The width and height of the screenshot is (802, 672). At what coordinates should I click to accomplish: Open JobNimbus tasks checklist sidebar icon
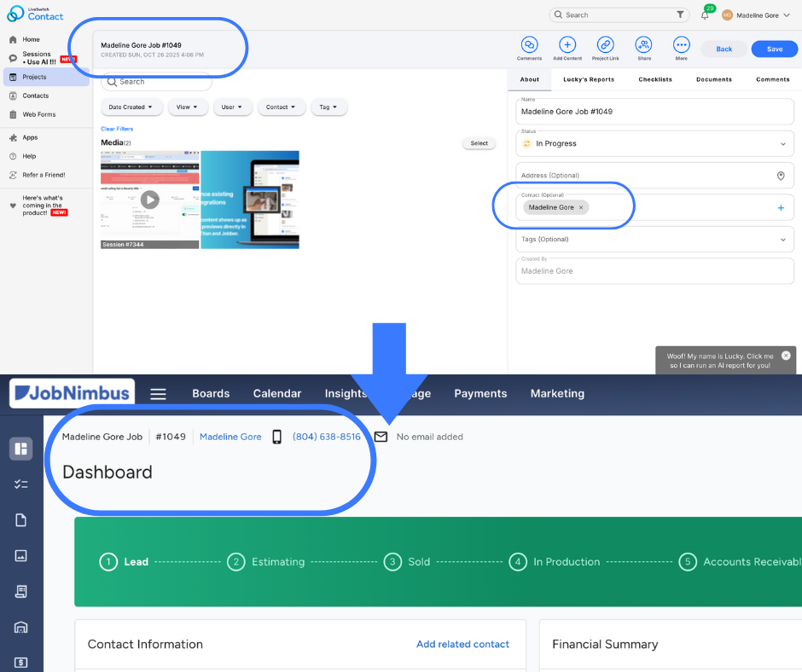(x=21, y=484)
